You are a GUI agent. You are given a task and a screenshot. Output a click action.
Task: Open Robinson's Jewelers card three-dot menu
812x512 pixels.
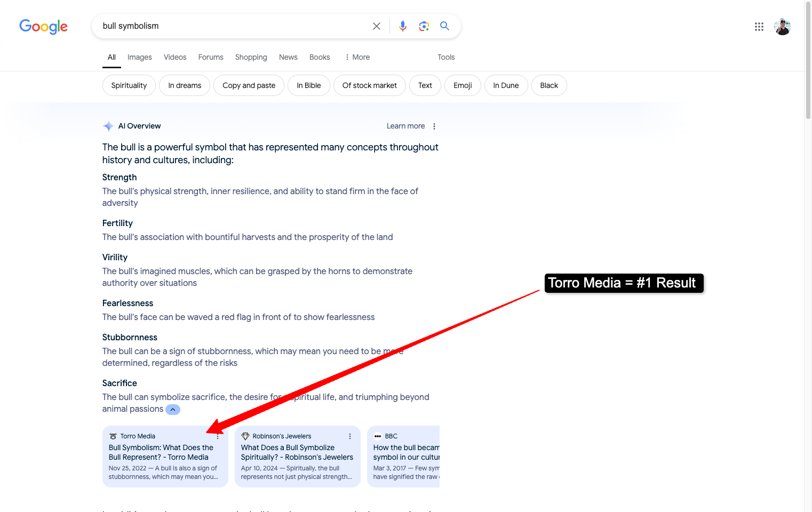click(350, 436)
